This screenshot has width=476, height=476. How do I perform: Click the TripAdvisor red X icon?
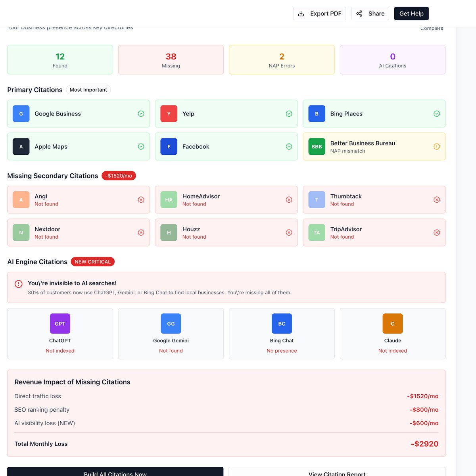pos(437,232)
